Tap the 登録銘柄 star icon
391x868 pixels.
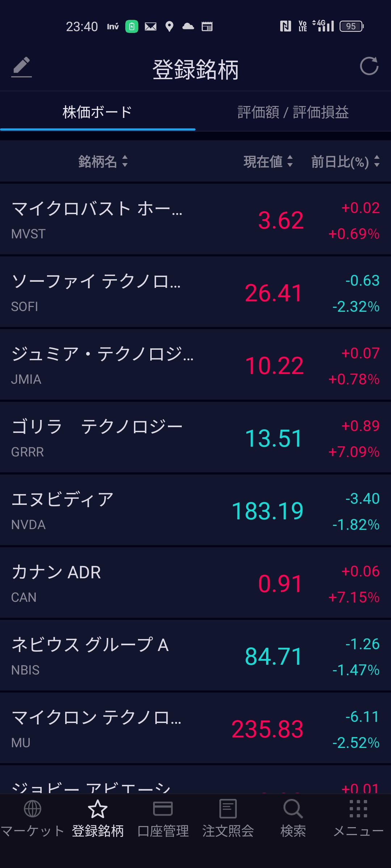(x=98, y=809)
